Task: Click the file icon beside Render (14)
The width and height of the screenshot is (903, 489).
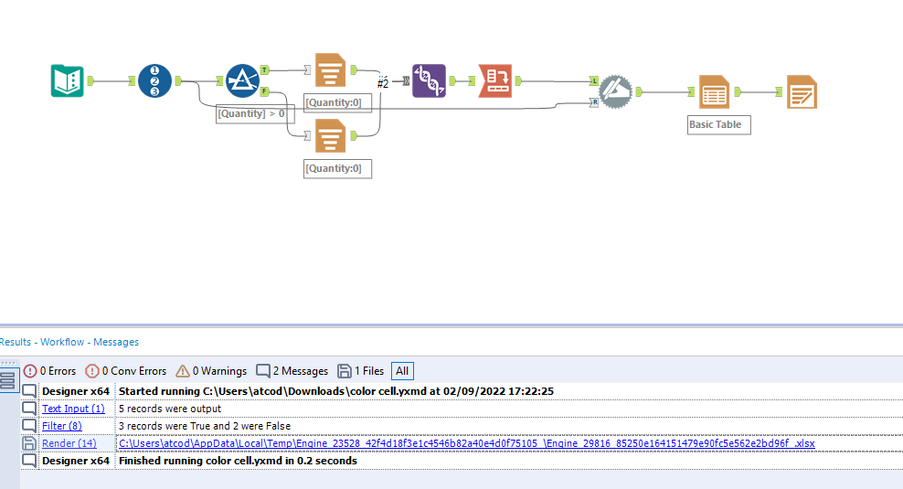Action: 29,443
